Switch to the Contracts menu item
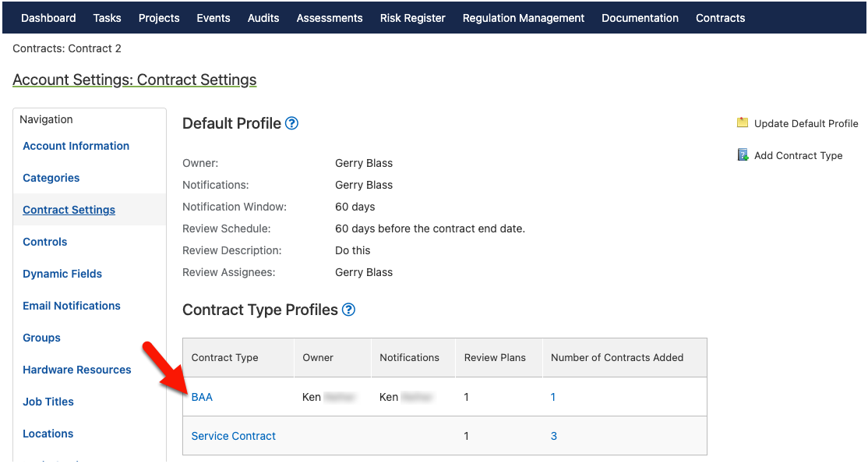Image resolution: width=868 pixels, height=464 pixels. click(x=720, y=18)
